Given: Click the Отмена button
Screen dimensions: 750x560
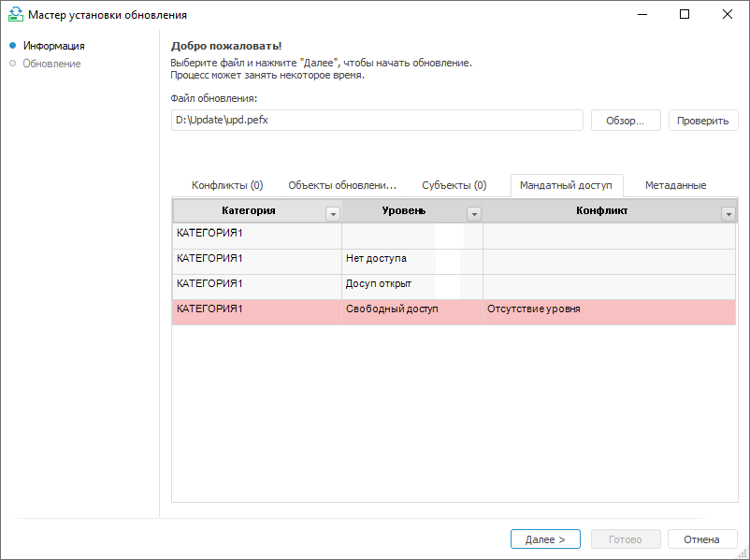Looking at the screenshot, I should pos(701,539).
